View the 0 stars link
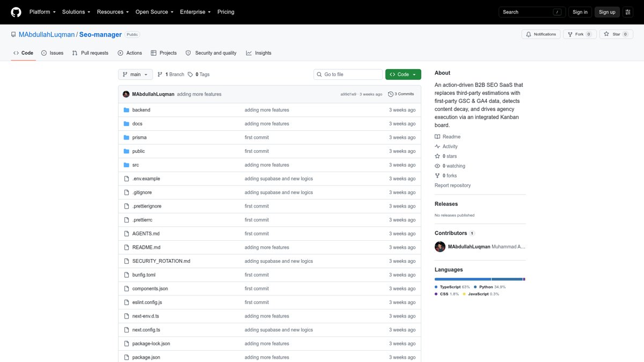 point(445,156)
